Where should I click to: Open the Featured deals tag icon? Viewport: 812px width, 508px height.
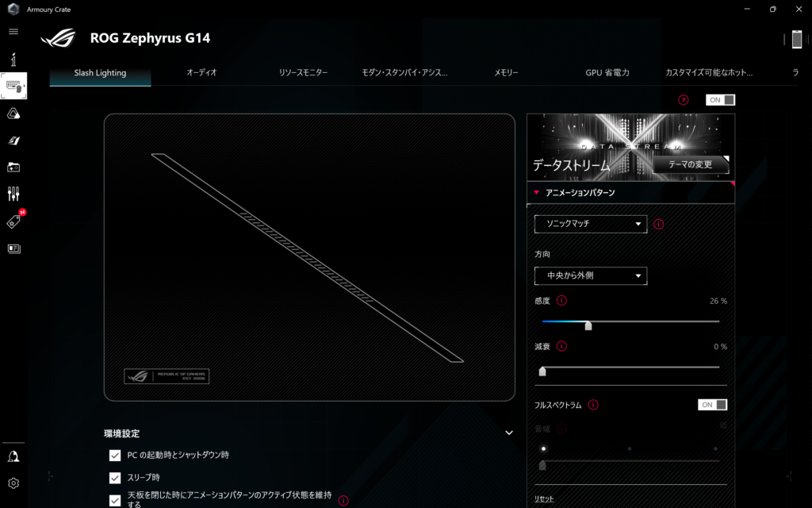(13, 221)
